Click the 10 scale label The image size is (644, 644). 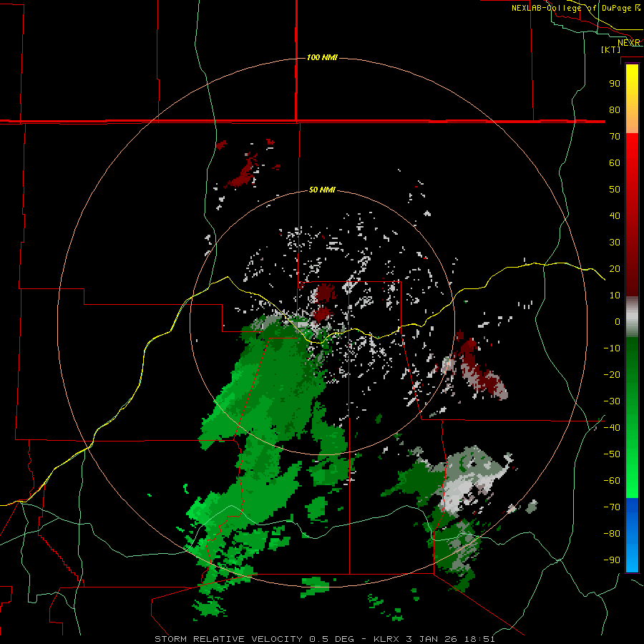615,296
